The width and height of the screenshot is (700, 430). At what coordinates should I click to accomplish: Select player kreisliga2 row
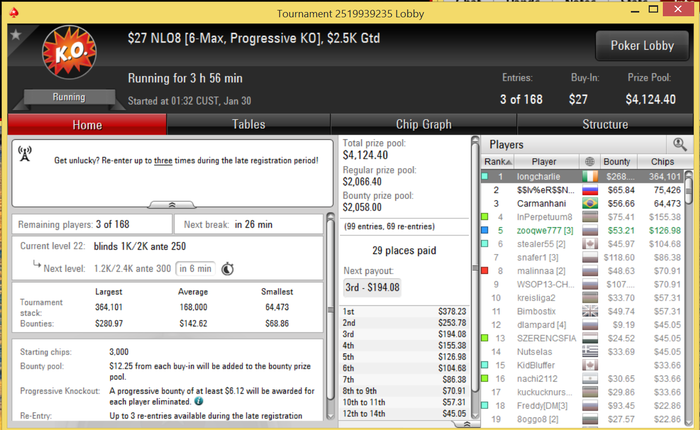(x=582, y=298)
